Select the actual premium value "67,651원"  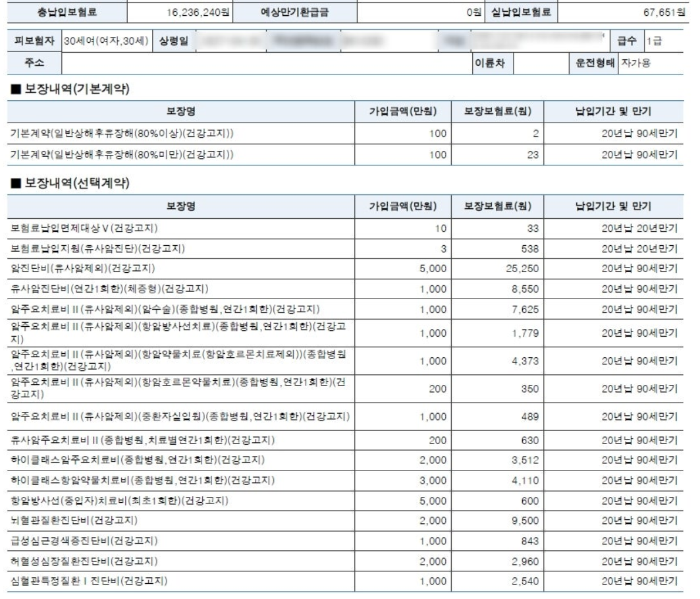(664, 13)
